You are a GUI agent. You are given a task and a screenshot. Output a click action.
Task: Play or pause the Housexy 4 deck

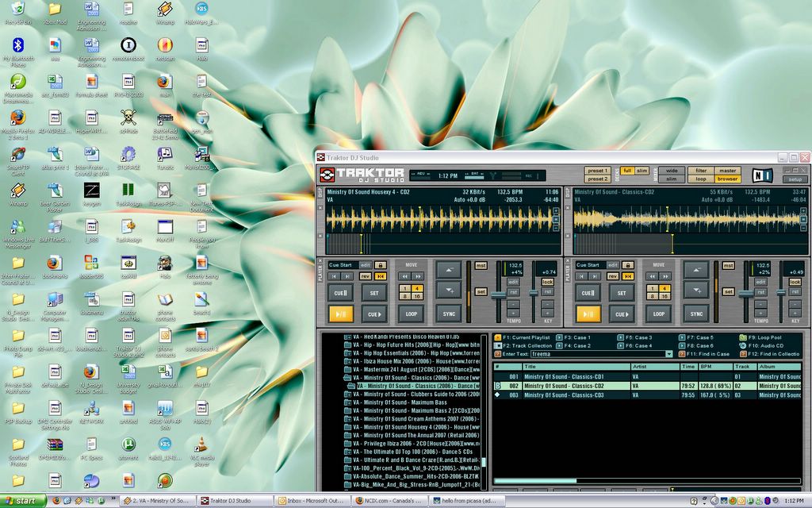tap(341, 314)
